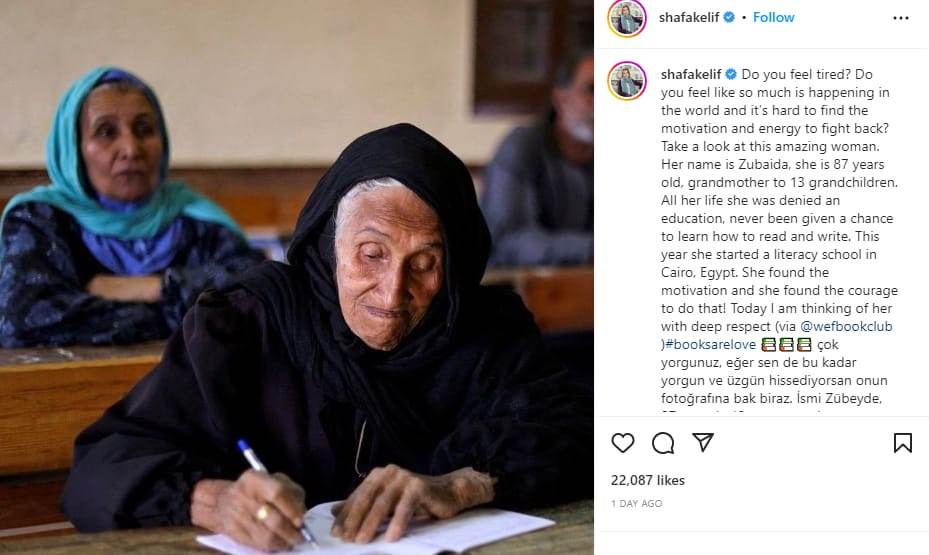Viewport: 929px width, 555px height.
Task: Save post with the bookmark icon
Action: click(902, 442)
